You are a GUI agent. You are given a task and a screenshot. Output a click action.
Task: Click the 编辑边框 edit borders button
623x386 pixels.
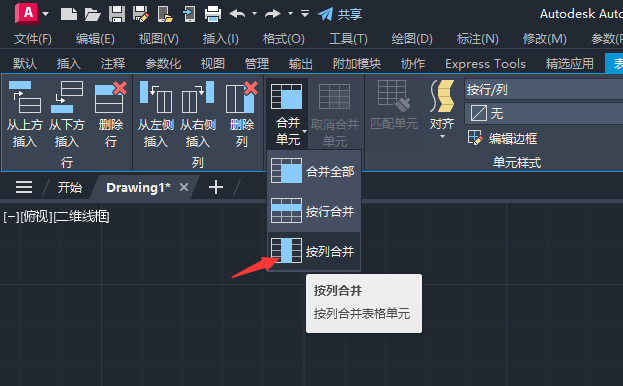tap(502, 138)
